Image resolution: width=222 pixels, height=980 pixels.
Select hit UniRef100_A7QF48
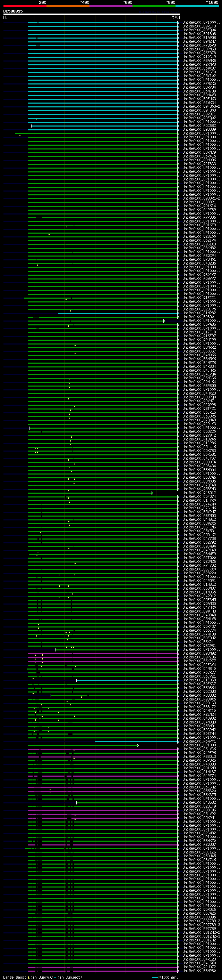click(x=199, y=485)
